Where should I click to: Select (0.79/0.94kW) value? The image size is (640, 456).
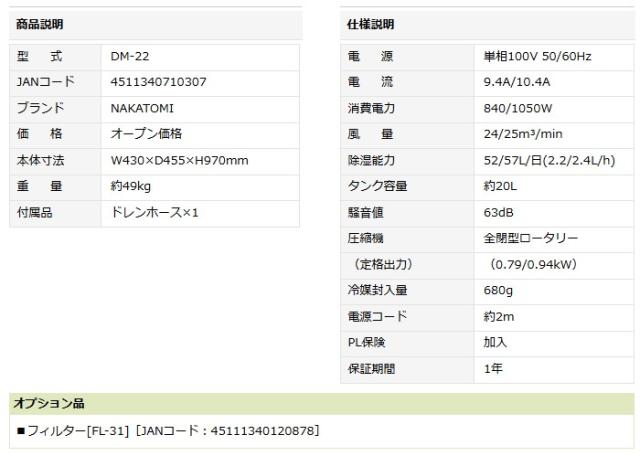(x=533, y=264)
